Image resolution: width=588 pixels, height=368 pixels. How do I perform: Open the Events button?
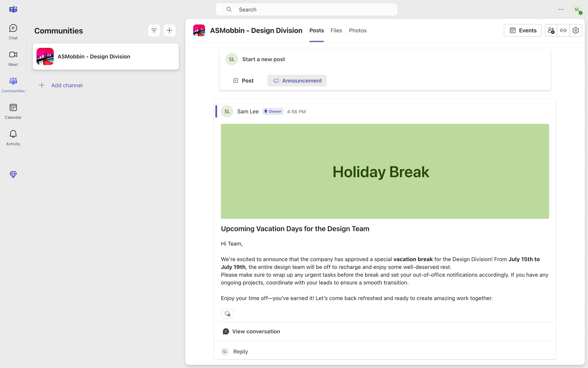[522, 30]
